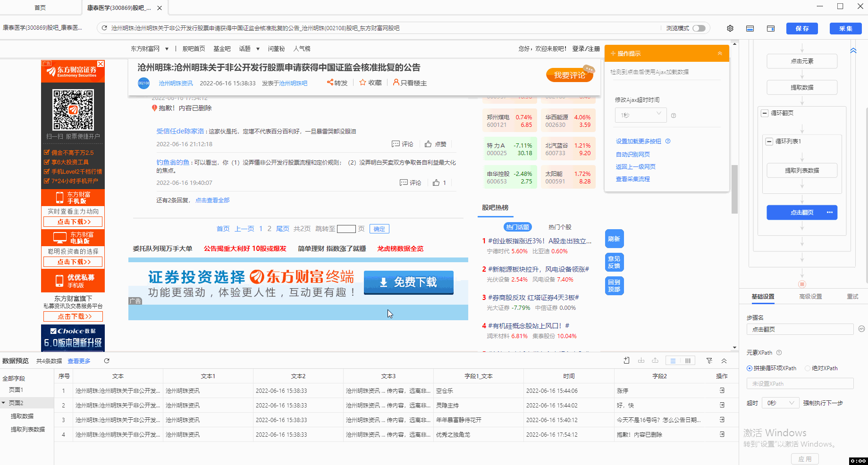This screenshot has width=868, height=465.
Task: Collapse the 循环列表1 loop box
Action: (769, 141)
